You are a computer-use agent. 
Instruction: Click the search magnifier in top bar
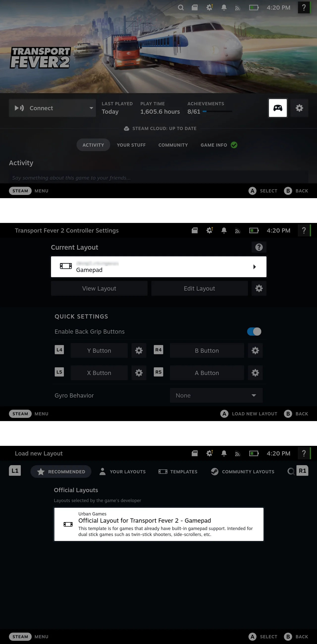[181, 8]
